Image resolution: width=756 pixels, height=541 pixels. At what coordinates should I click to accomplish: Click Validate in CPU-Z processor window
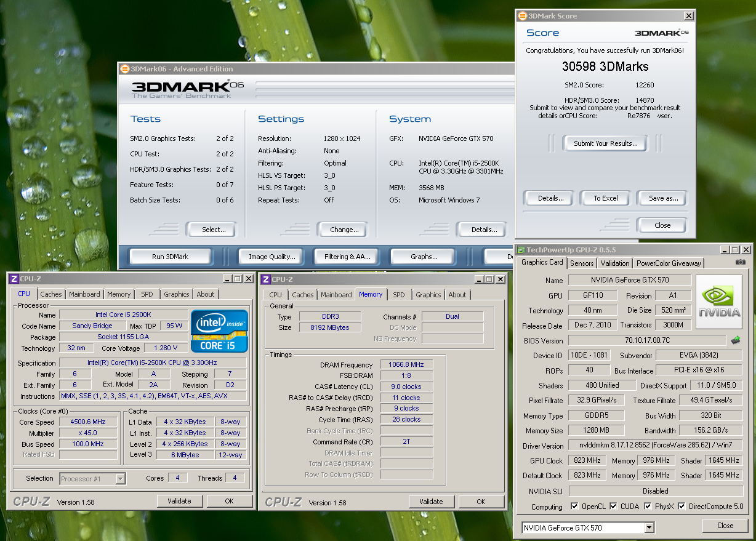[179, 501]
